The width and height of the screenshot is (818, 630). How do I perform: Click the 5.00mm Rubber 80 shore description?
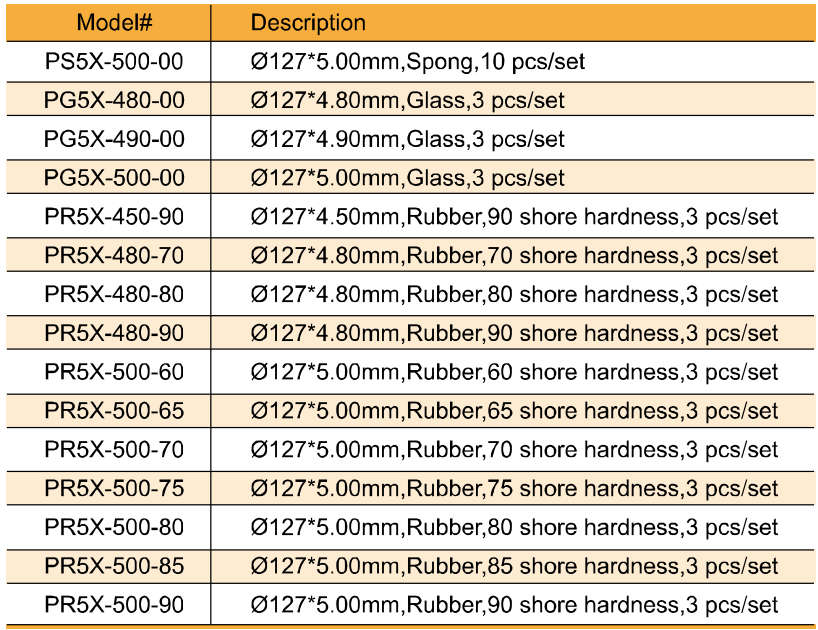point(513,527)
